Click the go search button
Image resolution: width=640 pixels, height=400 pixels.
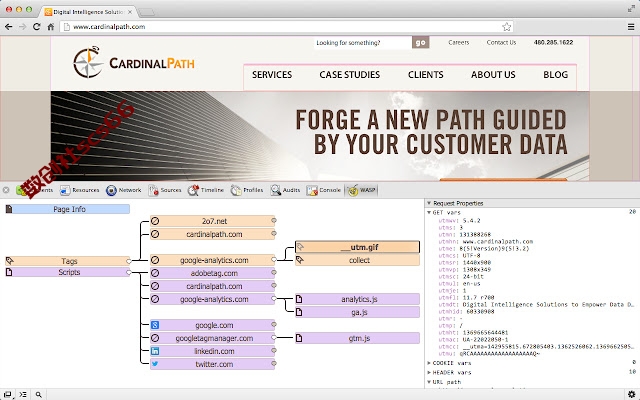[x=420, y=42]
